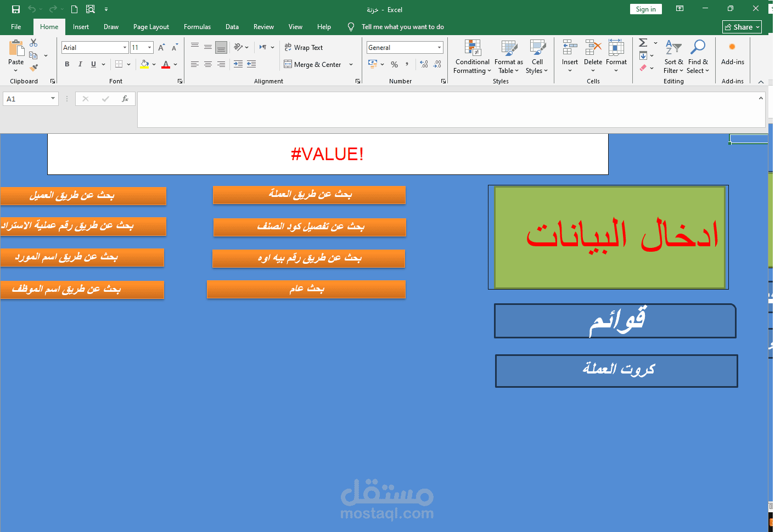The width and height of the screenshot is (775, 532).
Task: Open Font settings dialog launcher
Action: 180,81
